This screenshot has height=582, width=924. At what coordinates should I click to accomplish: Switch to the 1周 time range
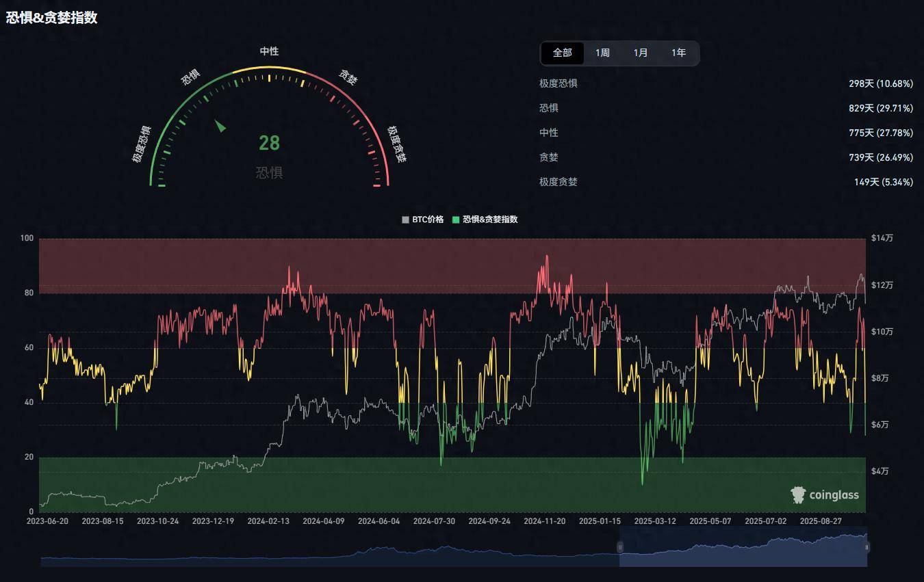[x=602, y=53]
